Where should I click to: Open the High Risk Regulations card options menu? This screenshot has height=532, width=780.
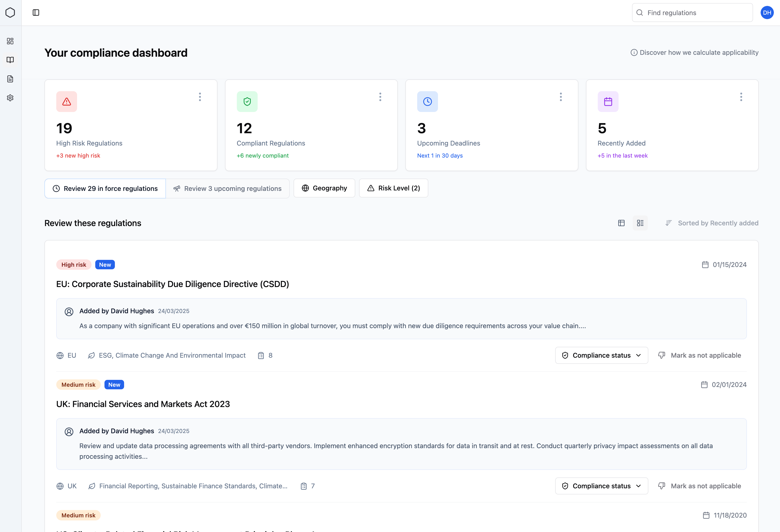click(x=200, y=97)
